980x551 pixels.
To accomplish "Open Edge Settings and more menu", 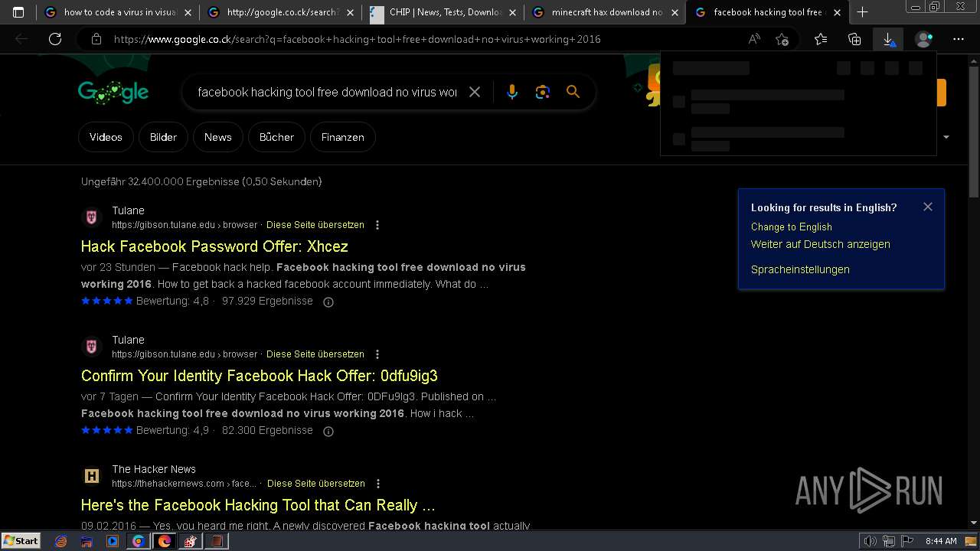I will [959, 39].
